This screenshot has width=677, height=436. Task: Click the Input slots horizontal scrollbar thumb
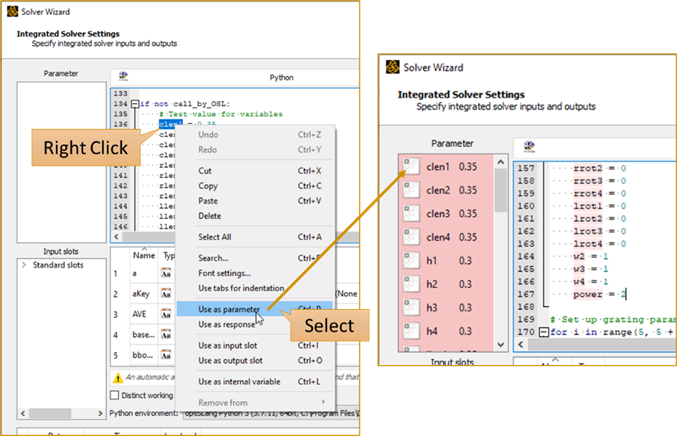50,413
